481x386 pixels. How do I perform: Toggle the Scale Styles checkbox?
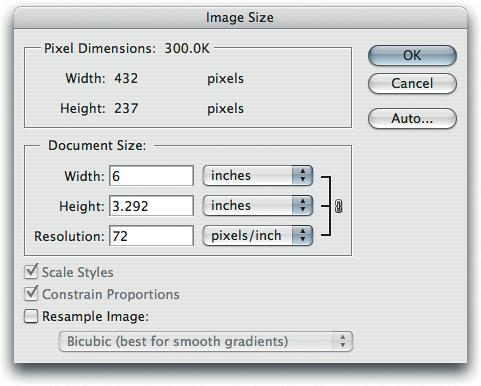[x=31, y=271]
